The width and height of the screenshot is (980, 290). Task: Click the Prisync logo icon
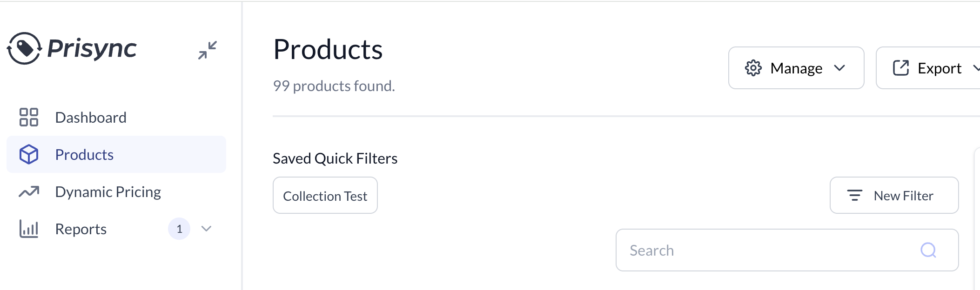point(25,48)
